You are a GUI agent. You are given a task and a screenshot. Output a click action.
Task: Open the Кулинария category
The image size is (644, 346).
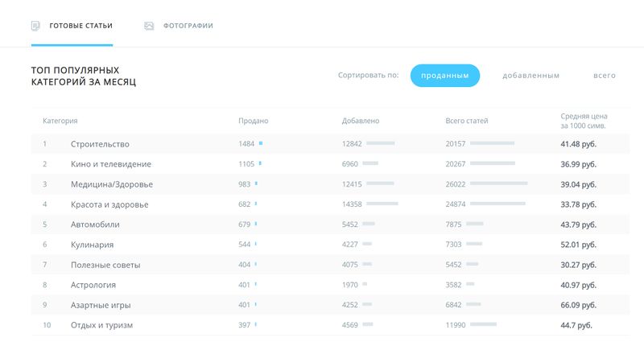(x=92, y=245)
